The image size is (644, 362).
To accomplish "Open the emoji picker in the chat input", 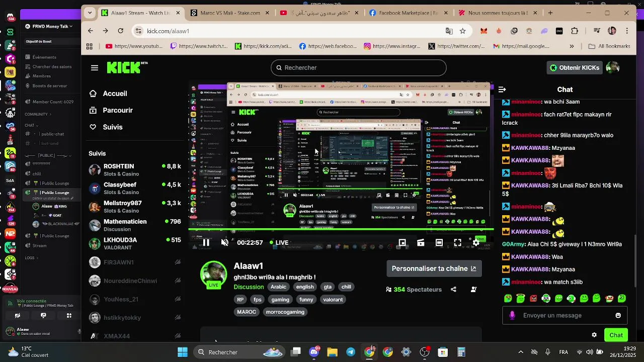I will (x=618, y=315).
